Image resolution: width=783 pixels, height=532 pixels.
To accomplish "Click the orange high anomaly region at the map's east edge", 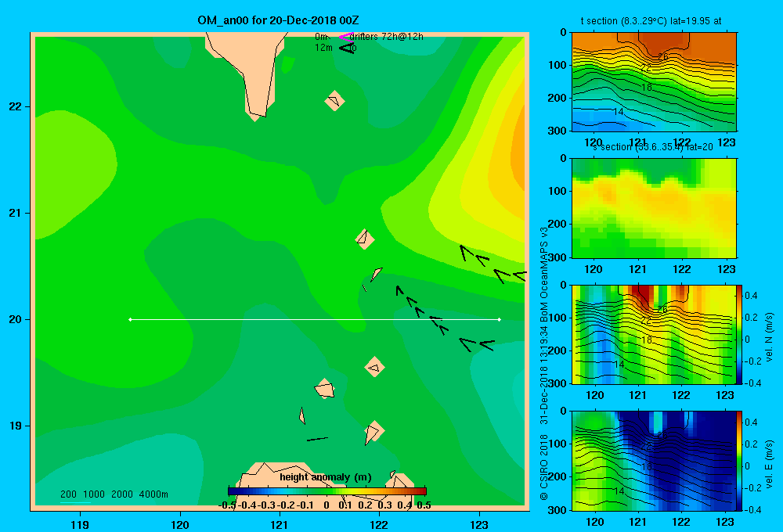I will point(517,155).
